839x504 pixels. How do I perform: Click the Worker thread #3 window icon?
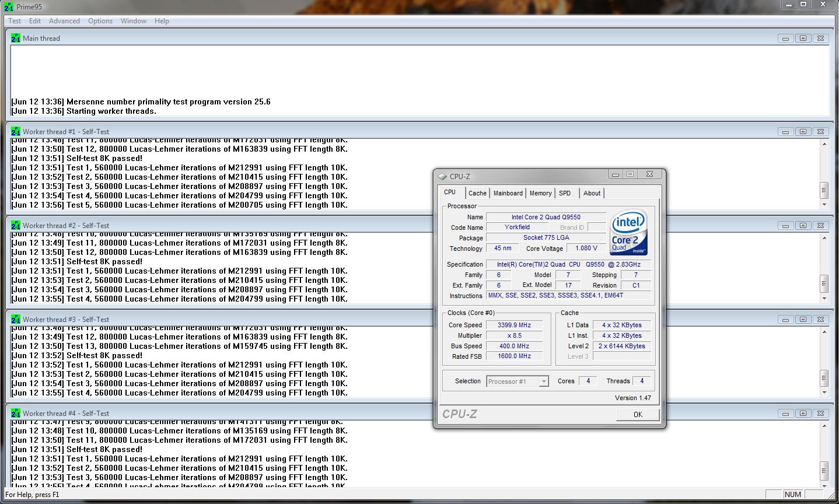(x=16, y=320)
